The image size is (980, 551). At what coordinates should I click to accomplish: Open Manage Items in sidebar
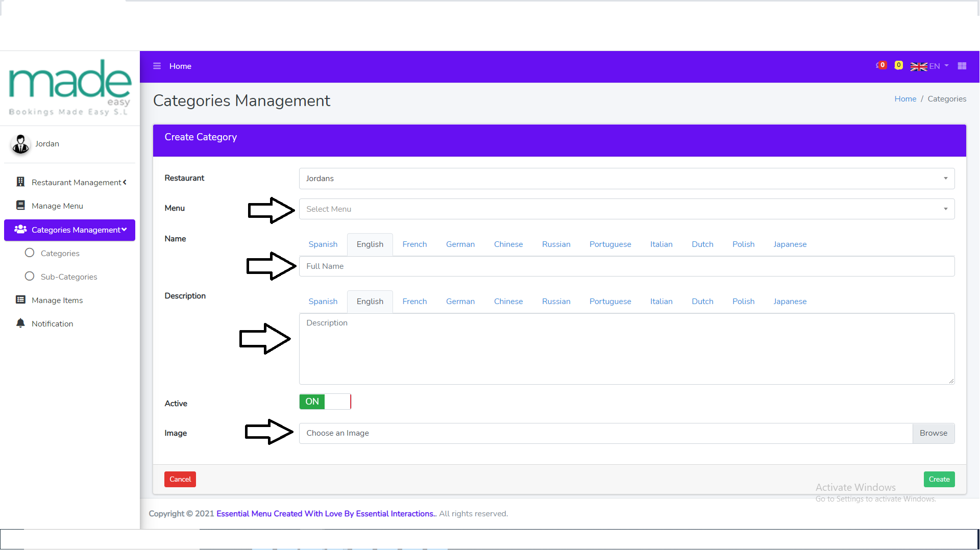point(69,300)
